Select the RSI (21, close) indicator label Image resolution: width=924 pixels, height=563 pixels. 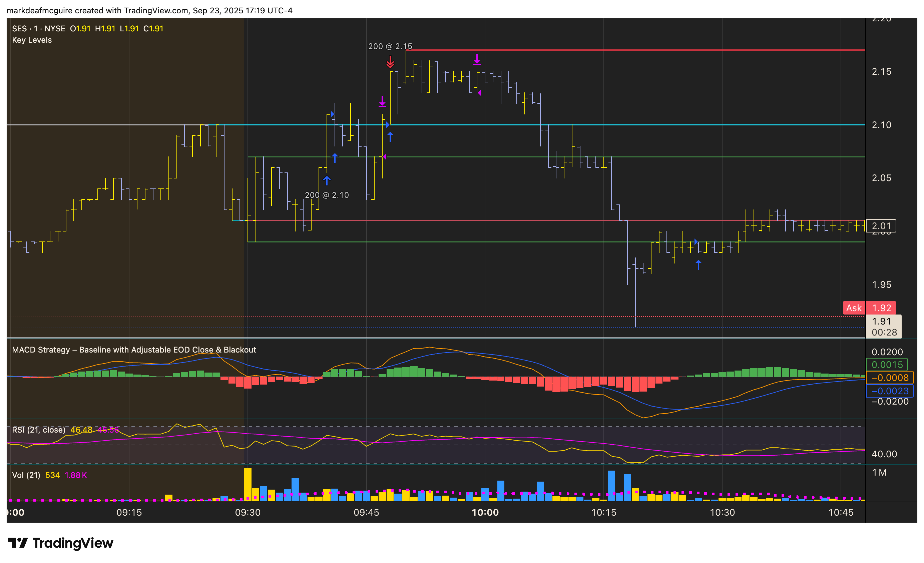click(x=38, y=430)
